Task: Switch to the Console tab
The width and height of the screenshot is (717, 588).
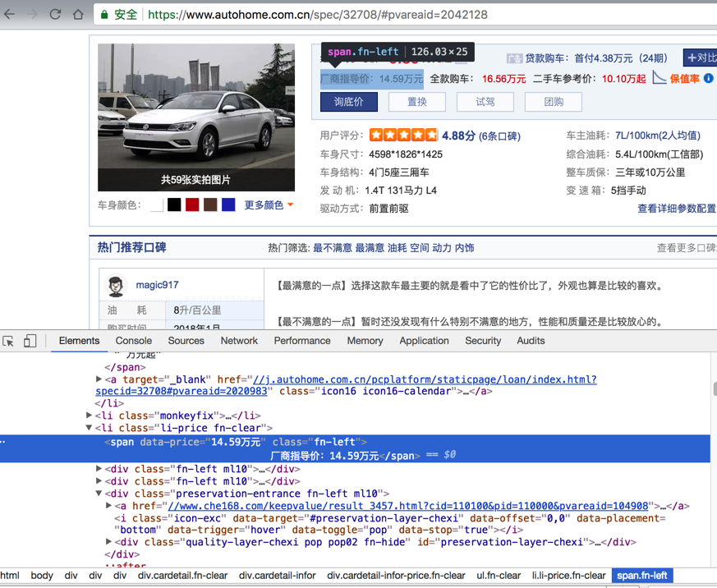Action: [x=134, y=341]
